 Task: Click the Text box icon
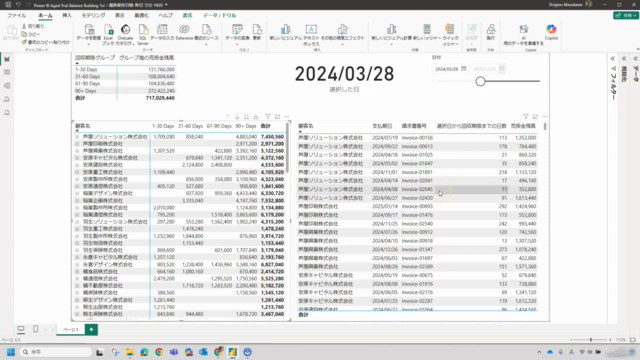click(x=311, y=30)
